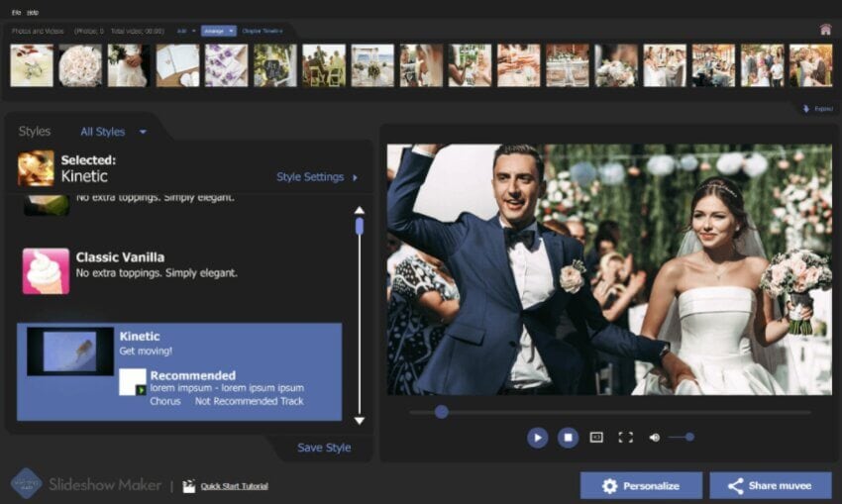Open the Add dropdown in media bar
Viewport: 842px width, 504px height.
coord(186,31)
